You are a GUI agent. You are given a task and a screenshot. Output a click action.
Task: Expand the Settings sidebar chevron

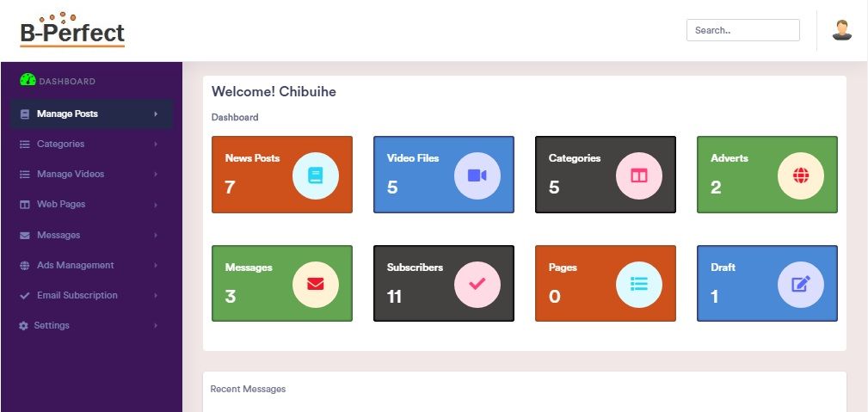pos(156,326)
